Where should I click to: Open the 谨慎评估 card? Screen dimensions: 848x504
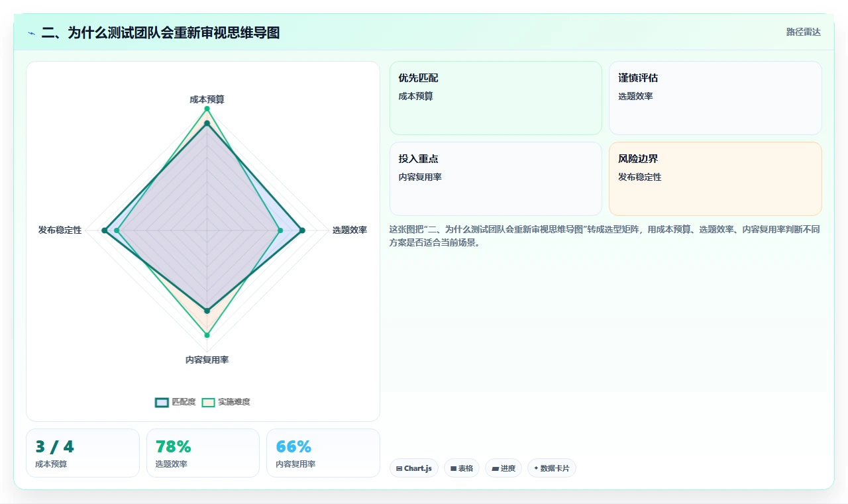pos(715,98)
